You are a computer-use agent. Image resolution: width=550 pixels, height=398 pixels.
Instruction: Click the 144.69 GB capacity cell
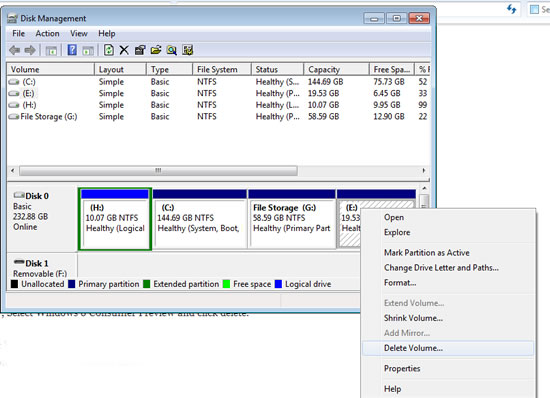(326, 82)
